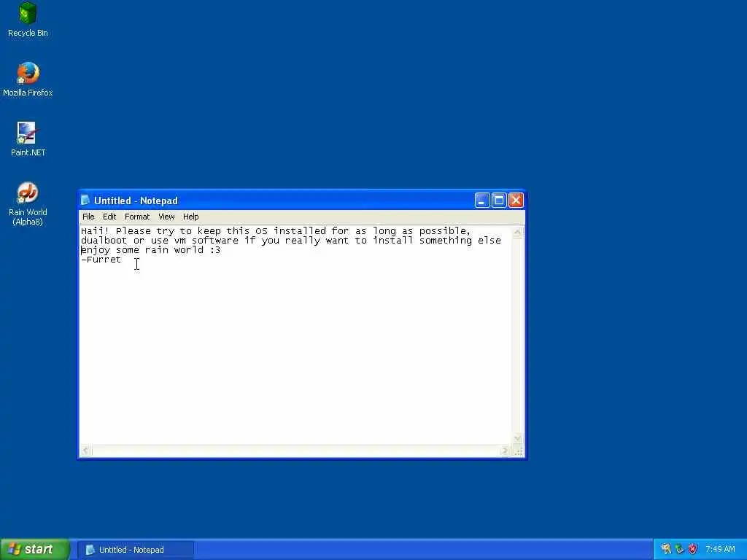This screenshot has width=747, height=560.
Task: Click the horizontal scrollbar left arrow
Action: [x=86, y=450]
